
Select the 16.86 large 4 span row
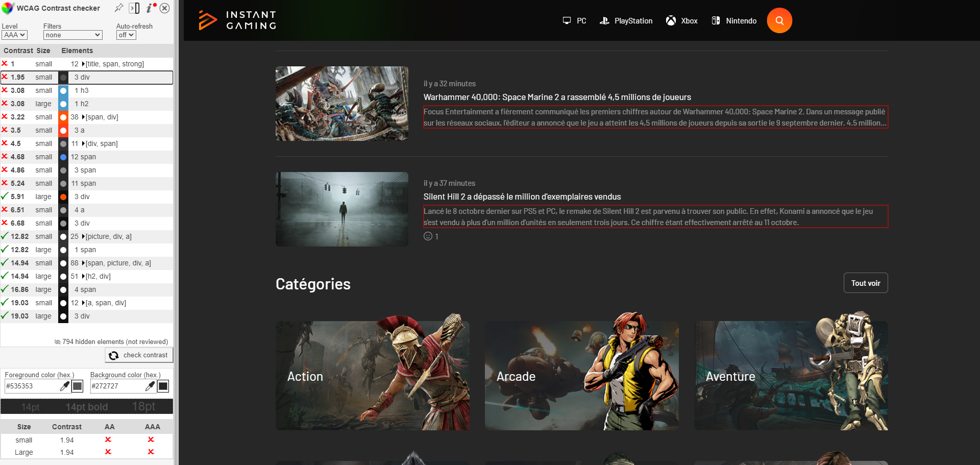[87, 289]
